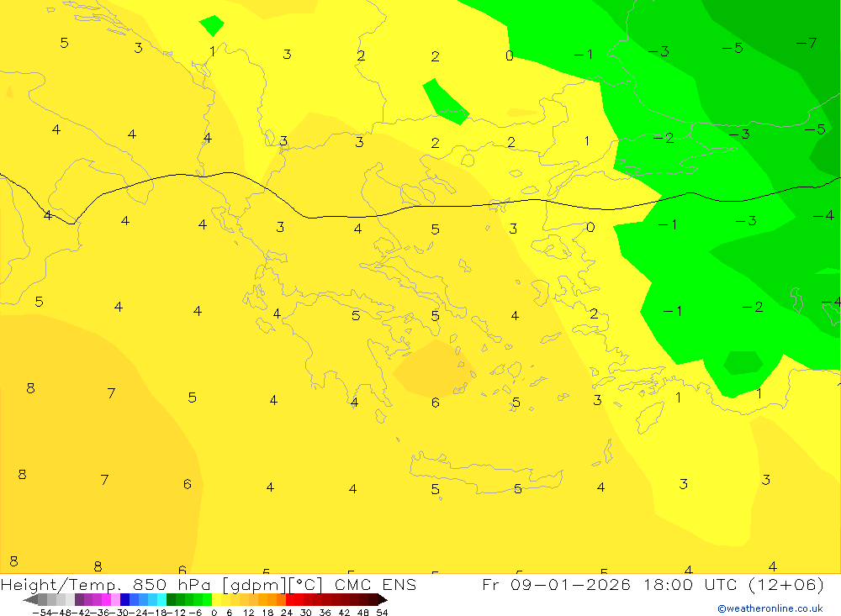The height and width of the screenshot is (616, 841).
Task: Select the cyan swatch in the legend bar
Action: (161, 599)
